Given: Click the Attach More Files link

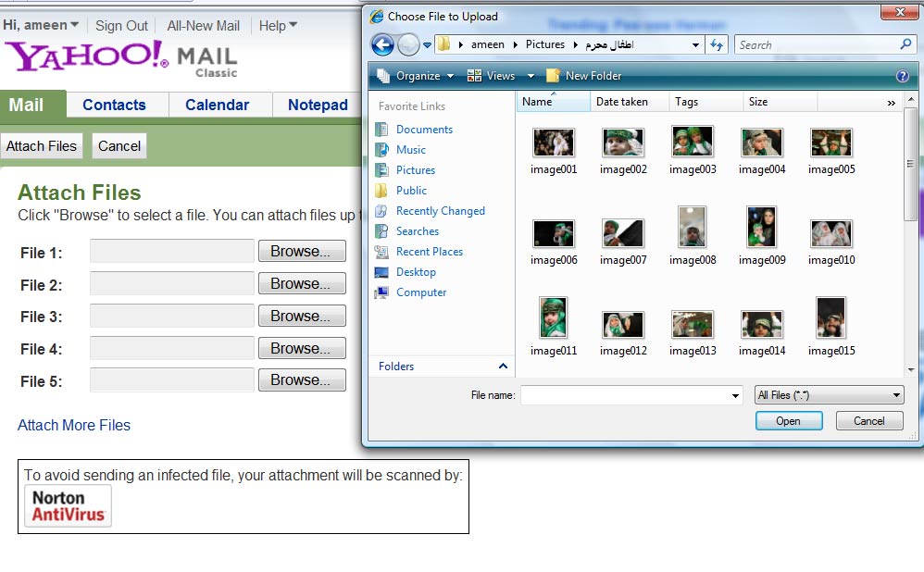Looking at the screenshot, I should coord(74,425).
